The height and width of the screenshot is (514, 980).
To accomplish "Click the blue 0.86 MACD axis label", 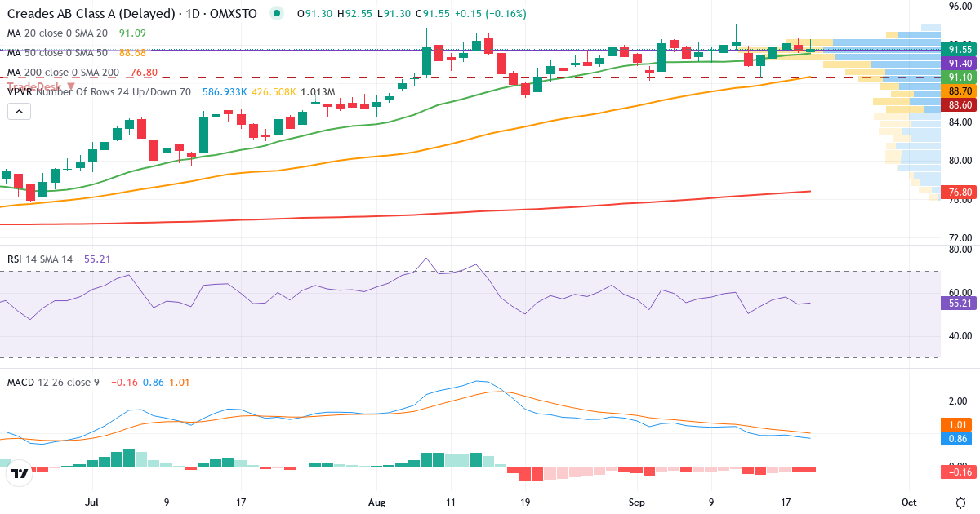I will coord(957,438).
